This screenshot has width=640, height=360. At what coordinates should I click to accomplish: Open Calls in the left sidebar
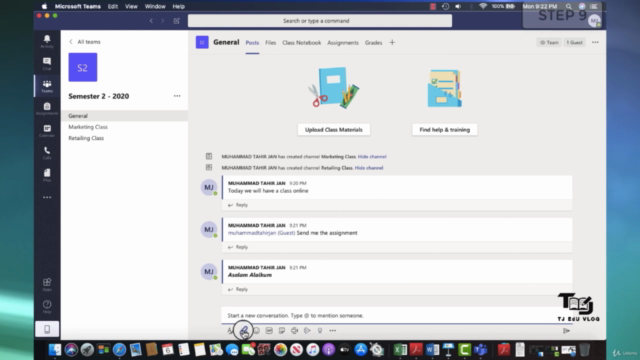click(x=47, y=153)
